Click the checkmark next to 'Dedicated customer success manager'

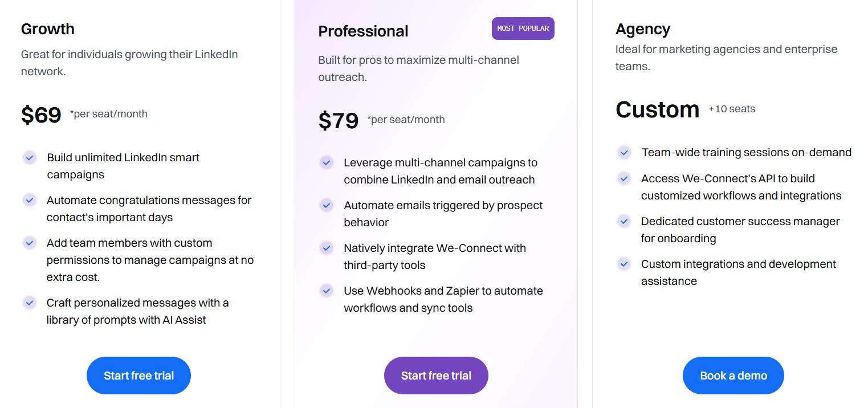point(624,221)
